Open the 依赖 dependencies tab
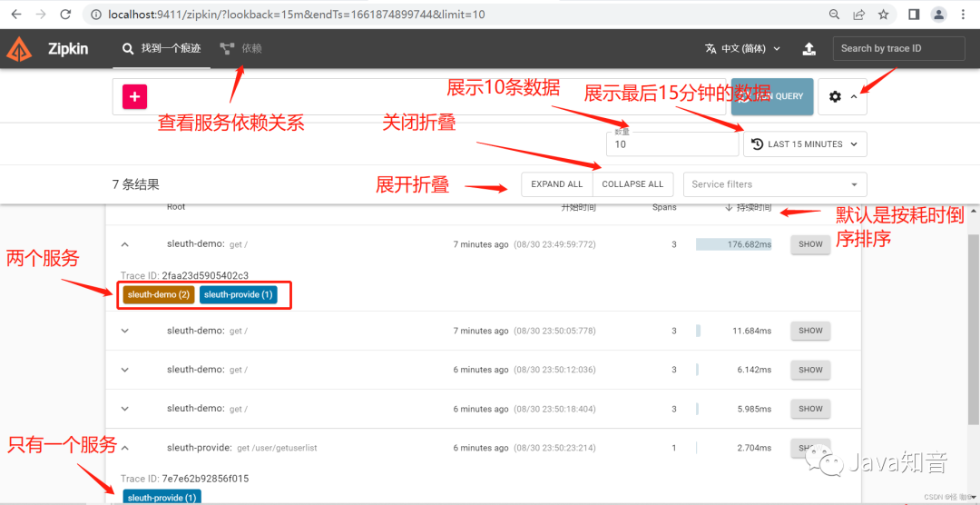This screenshot has width=980, height=505. (241, 48)
